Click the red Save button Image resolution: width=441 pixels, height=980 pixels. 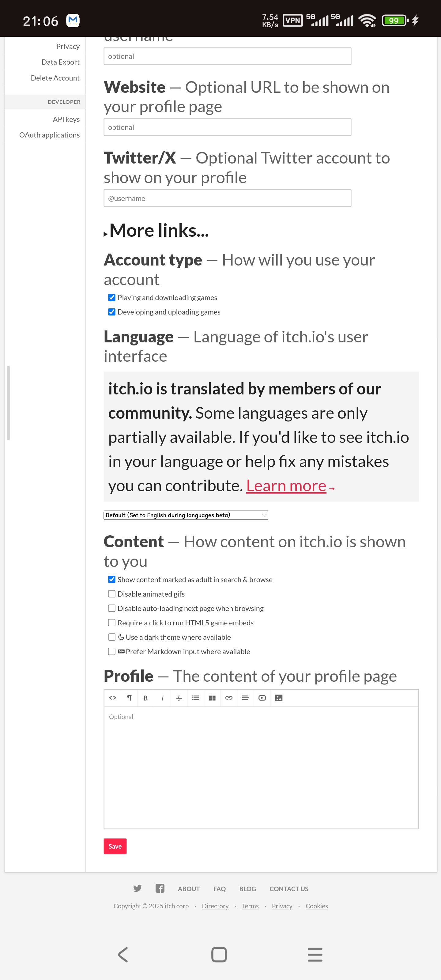tap(115, 846)
